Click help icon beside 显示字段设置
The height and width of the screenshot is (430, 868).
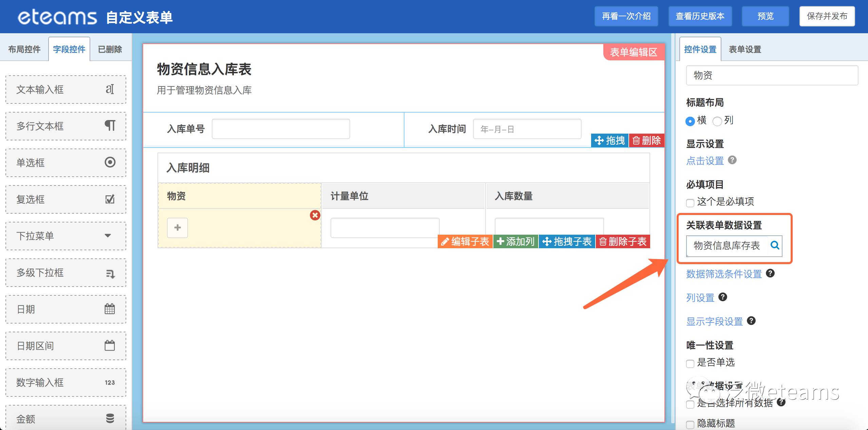(x=751, y=321)
